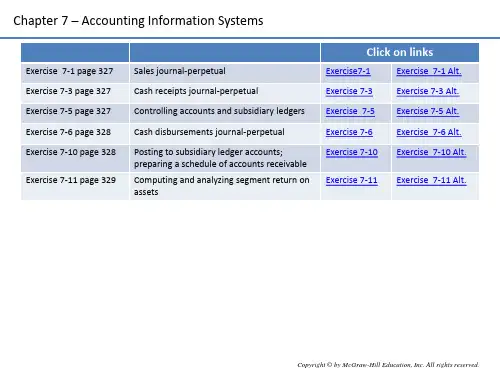The width and height of the screenshot is (500, 375).
Task: Select the 'Sales journal-perpetual' text
Action: (180, 71)
